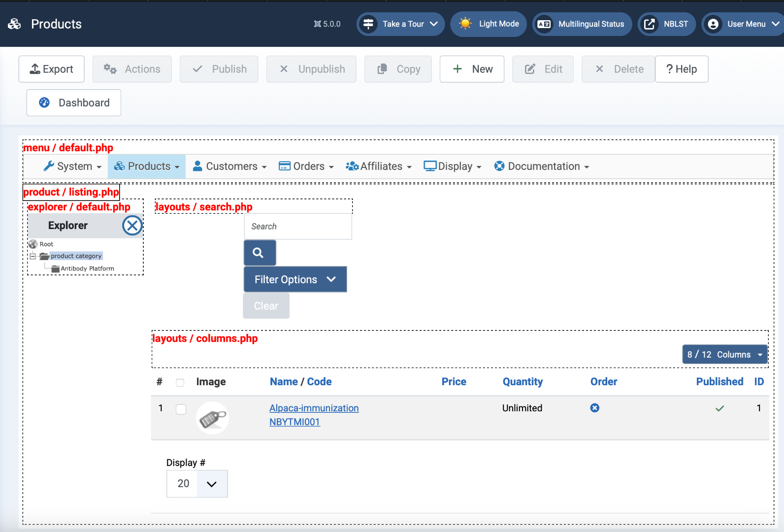Viewport: 784px width, 532px height.
Task: Open the Display menu
Action: [453, 166]
